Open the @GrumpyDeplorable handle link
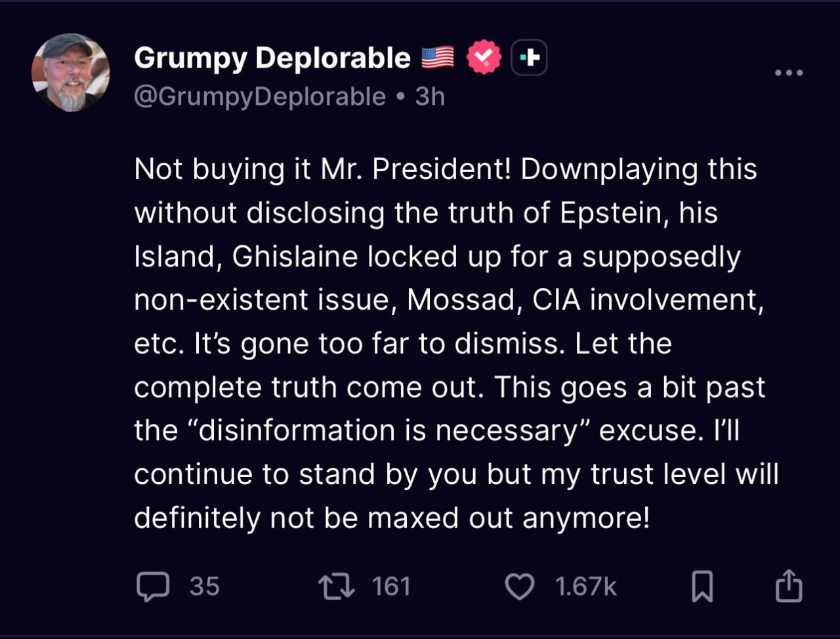The width and height of the screenshot is (840, 639). click(260, 96)
